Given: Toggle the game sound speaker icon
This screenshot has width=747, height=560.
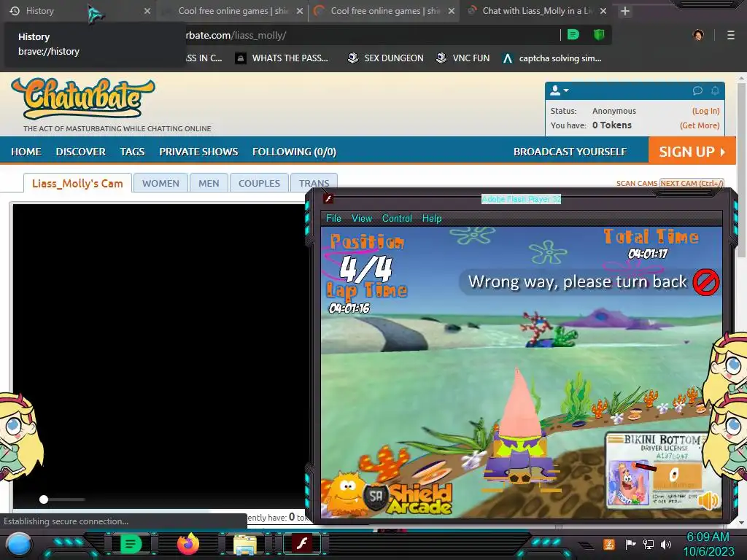Looking at the screenshot, I should coord(709,500).
